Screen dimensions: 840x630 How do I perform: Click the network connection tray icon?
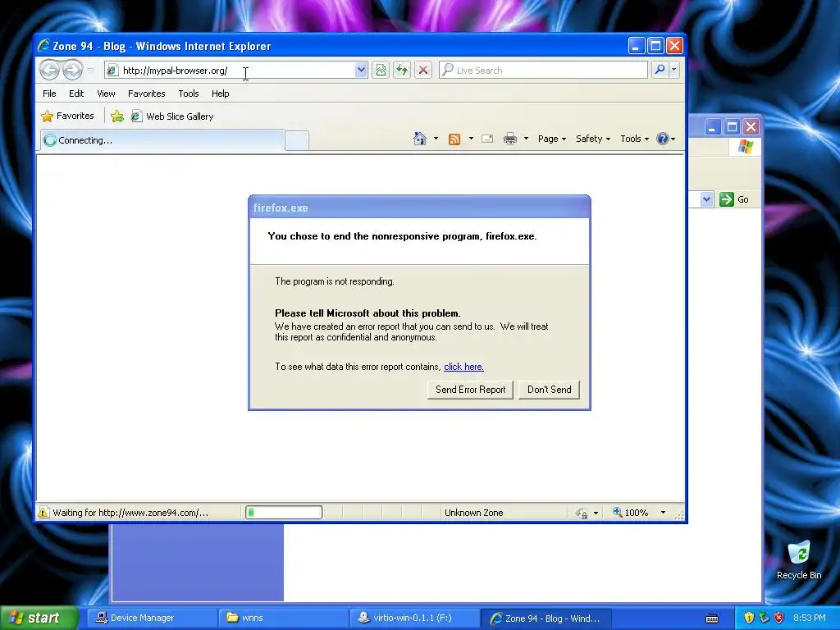pos(764,618)
